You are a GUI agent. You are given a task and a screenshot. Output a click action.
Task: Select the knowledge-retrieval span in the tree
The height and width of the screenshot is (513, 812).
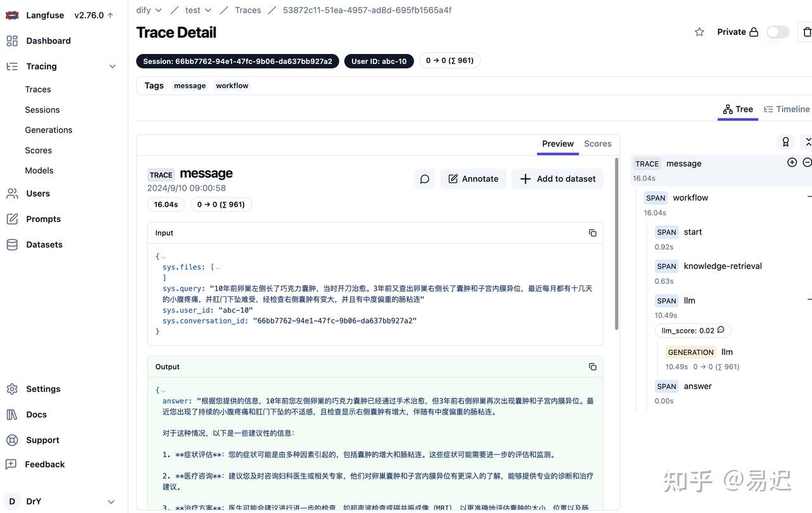coord(723,266)
